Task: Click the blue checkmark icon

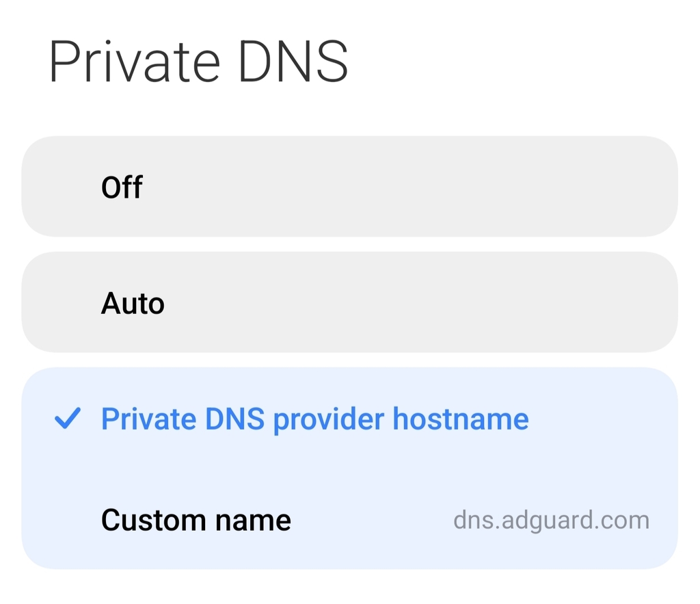Action: tap(68, 419)
